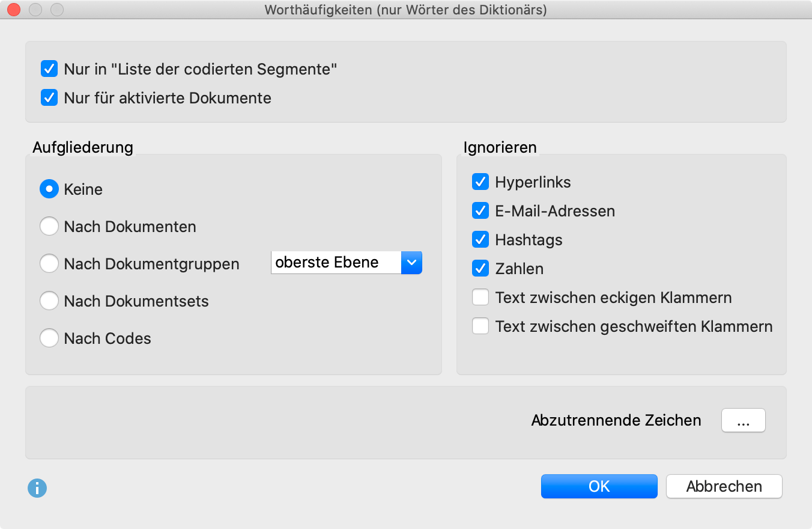The height and width of the screenshot is (529, 812).
Task: Pick the Nach Dokumentsets option
Action: [x=49, y=301]
